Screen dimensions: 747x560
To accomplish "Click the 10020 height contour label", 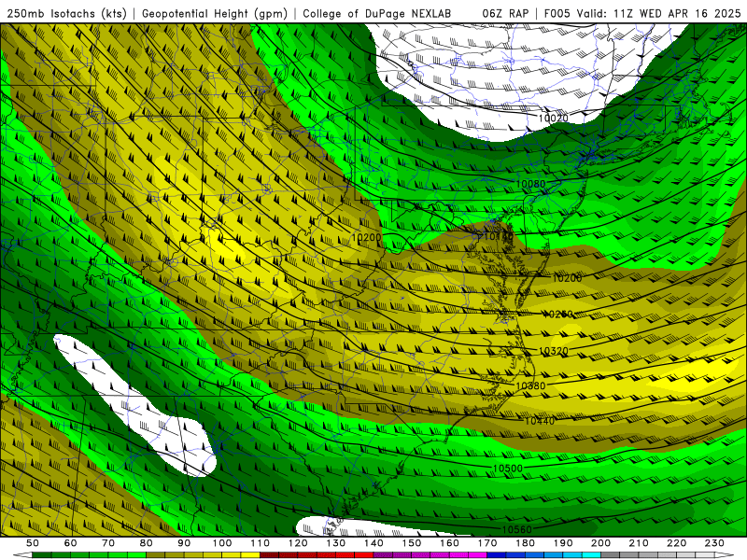I will pyautogui.click(x=553, y=118).
